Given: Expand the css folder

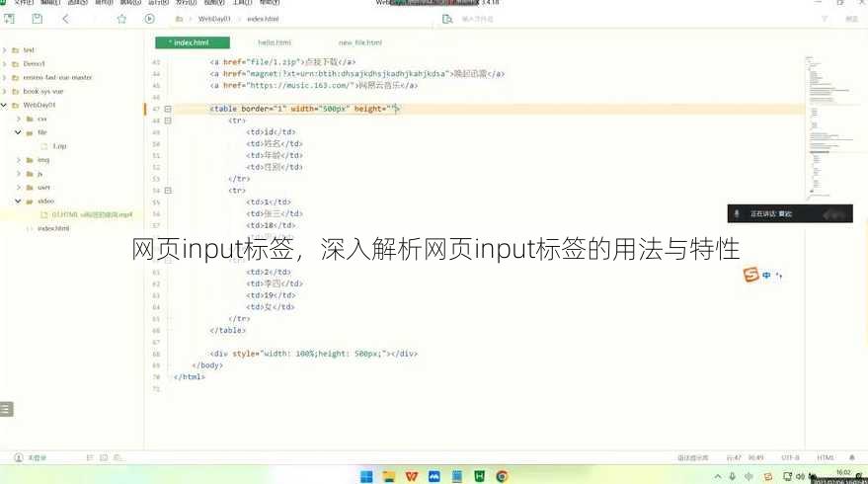Looking at the screenshot, I should 18,120.
